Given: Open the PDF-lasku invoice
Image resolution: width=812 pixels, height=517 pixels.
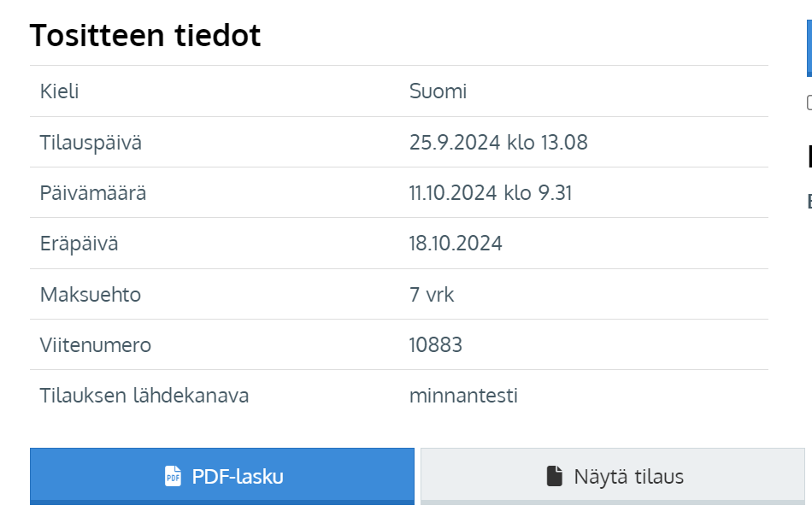Looking at the screenshot, I should tap(222, 476).
